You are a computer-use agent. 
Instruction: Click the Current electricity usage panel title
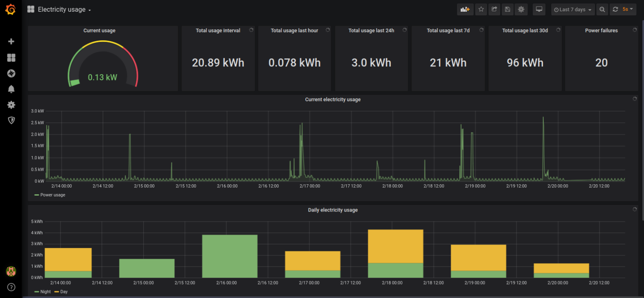332,99
